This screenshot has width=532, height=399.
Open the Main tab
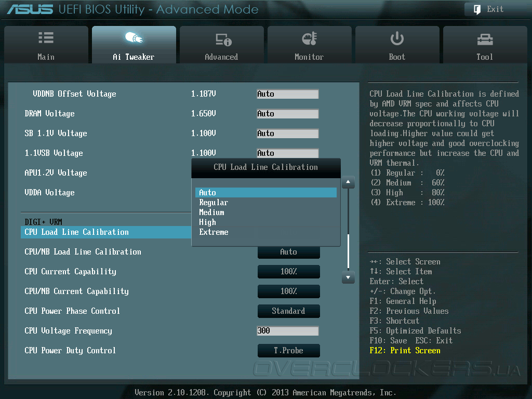click(x=46, y=45)
